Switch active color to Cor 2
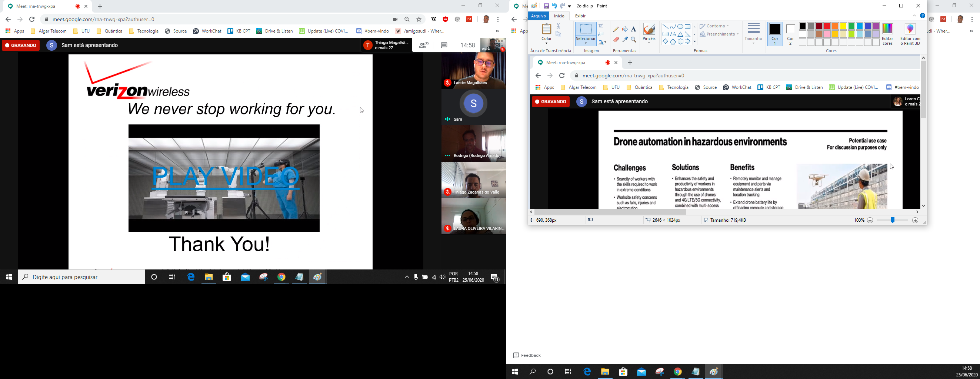The image size is (980, 379). pos(790,33)
